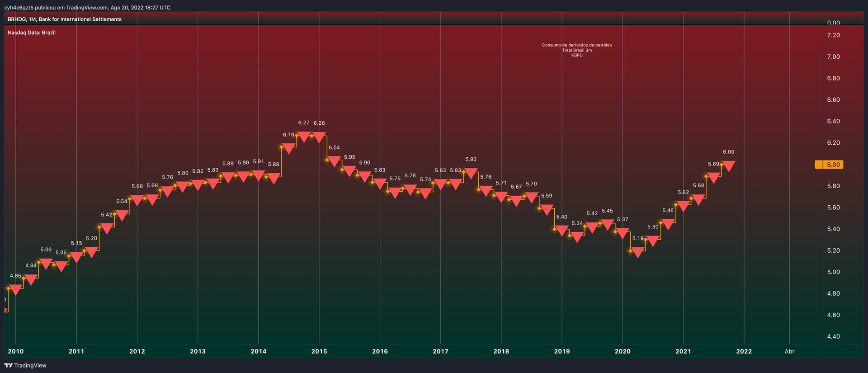Click the 5.67 data label
This screenshot has width=868, height=373.
pos(516,187)
